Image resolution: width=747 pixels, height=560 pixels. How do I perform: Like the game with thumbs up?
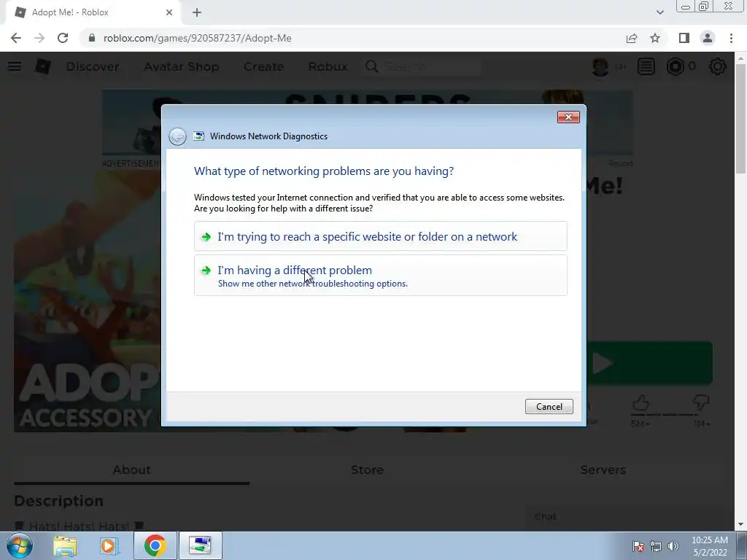tap(640, 403)
